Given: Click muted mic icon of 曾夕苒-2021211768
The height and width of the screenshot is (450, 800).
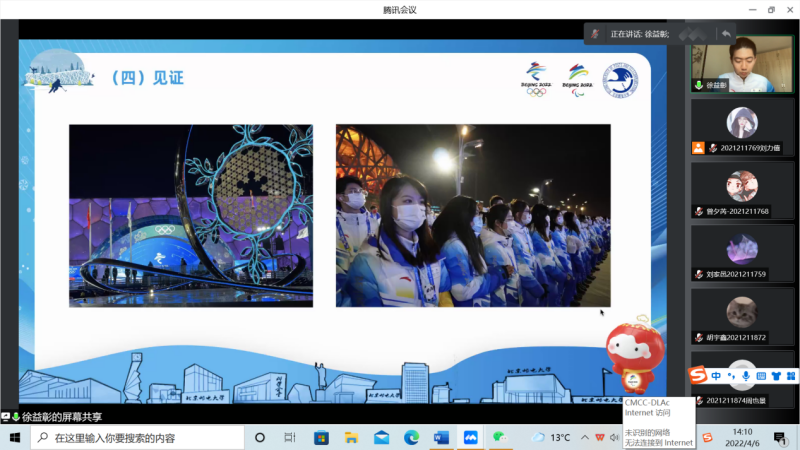Looking at the screenshot, I should (x=699, y=211).
